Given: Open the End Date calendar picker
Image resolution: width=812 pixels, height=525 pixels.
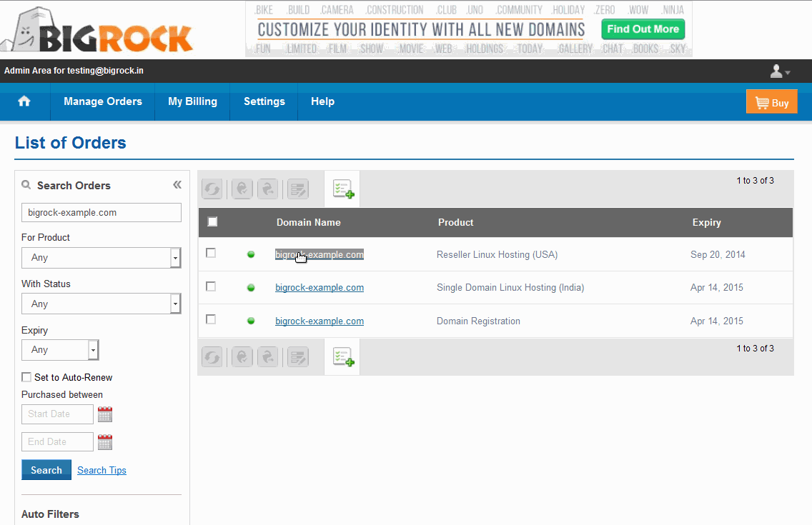Looking at the screenshot, I should [x=105, y=442].
